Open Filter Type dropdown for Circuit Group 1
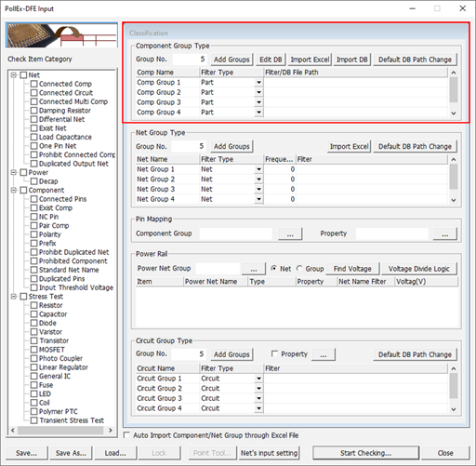The height and width of the screenshot is (466, 476). click(x=258, y=379)
